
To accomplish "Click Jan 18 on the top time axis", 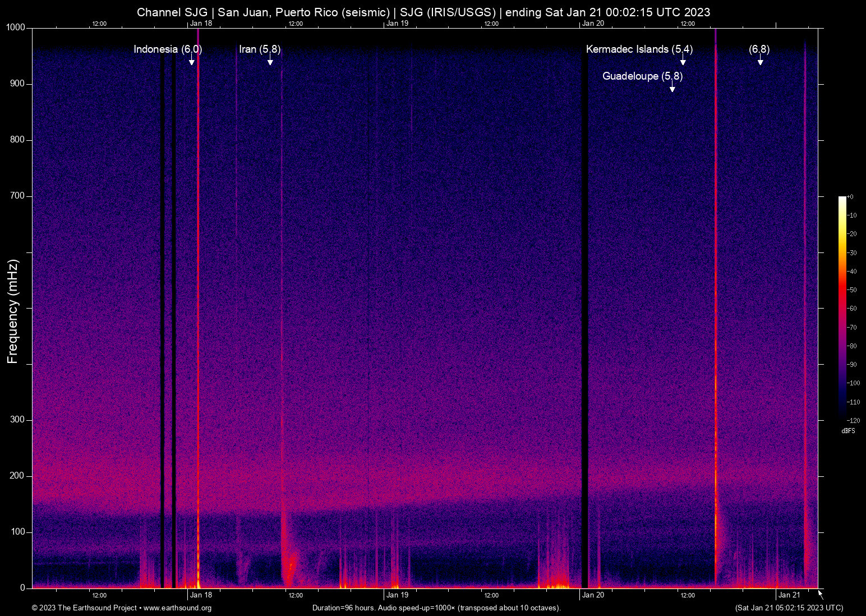I will 201,24.
